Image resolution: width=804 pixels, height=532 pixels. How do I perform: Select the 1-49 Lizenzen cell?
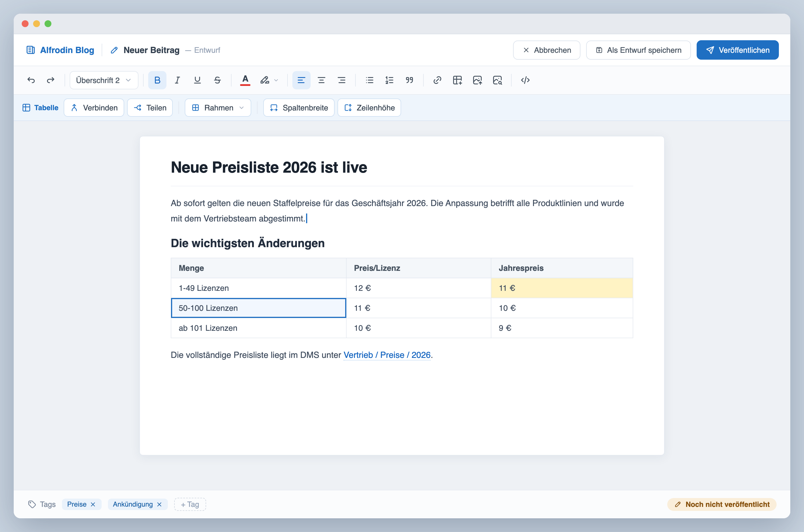pos(258,288)
